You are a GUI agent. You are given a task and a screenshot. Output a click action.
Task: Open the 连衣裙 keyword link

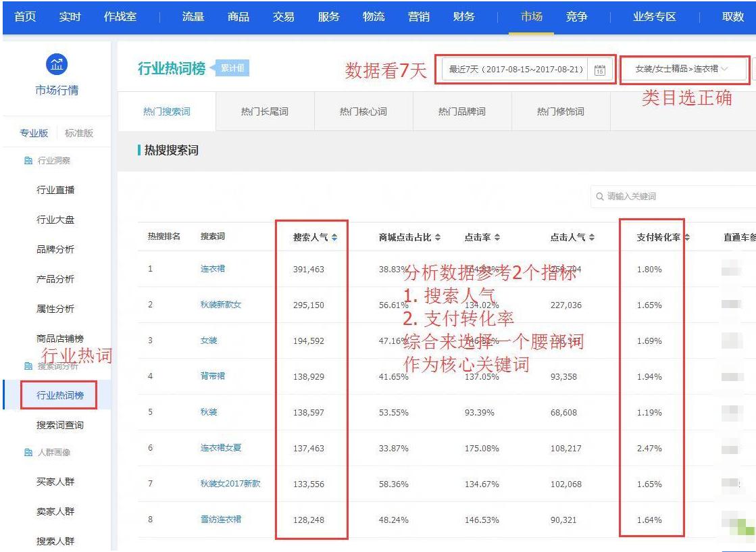[x=213, y=268]
